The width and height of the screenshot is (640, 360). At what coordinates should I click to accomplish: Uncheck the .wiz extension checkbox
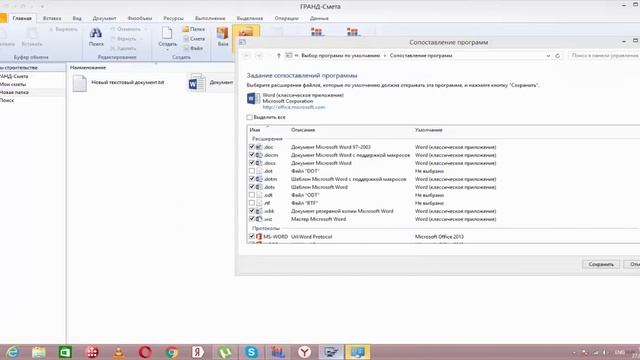point(252,219)
